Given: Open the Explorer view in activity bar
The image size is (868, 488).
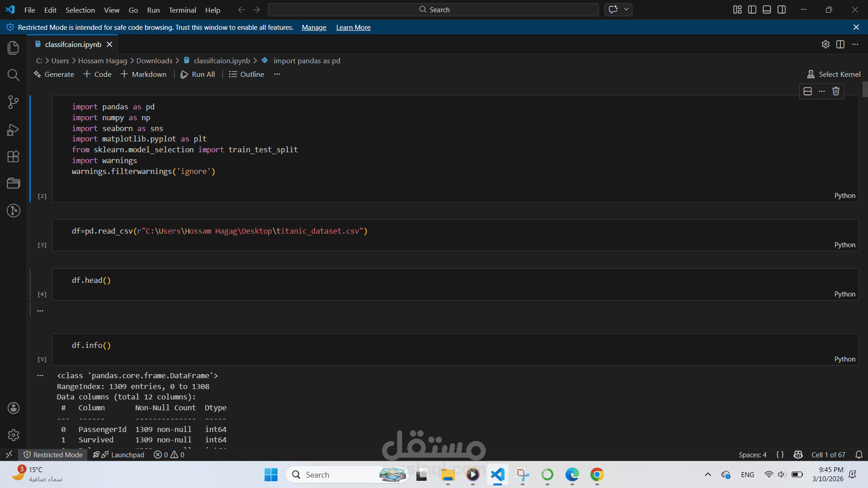Looking at the screenshot, I should [14, 48].
